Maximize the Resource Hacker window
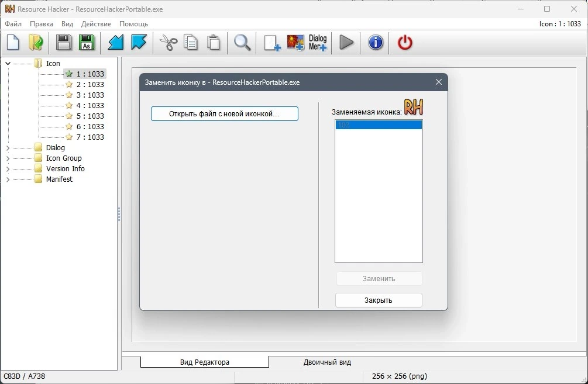This screenshot has width=588, height=384. pos(547,9)
